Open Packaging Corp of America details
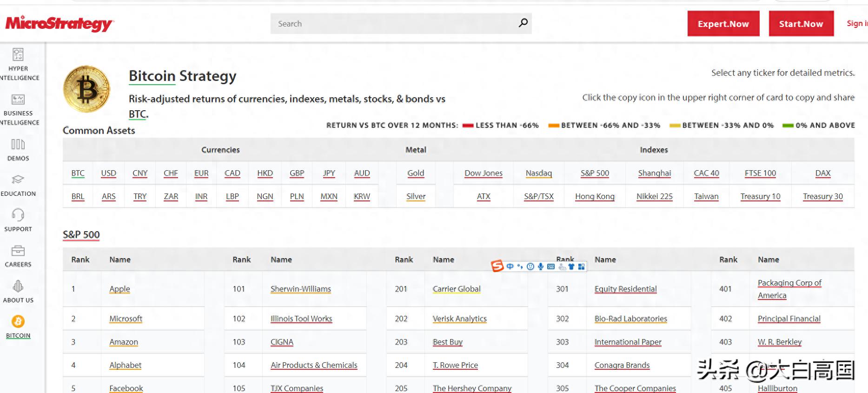 click(x=789, y=289)
